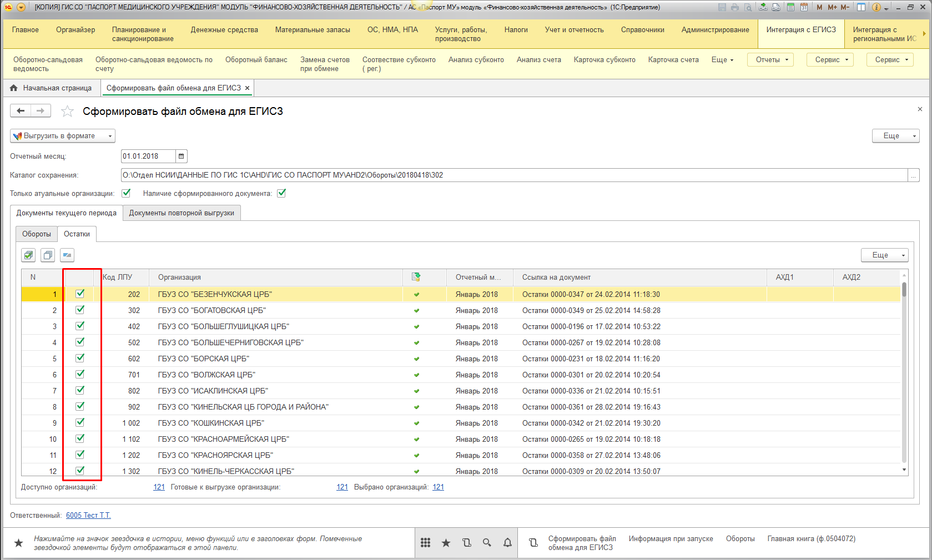Click the uncheck all rows icon
The image size is (932, 560).
pos(48,255)
